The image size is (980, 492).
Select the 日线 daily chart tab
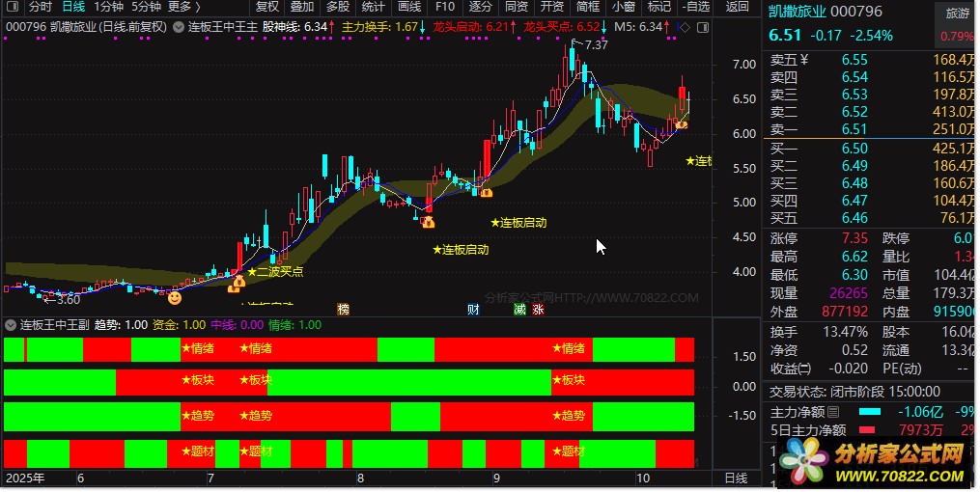(x=73, y=7)
